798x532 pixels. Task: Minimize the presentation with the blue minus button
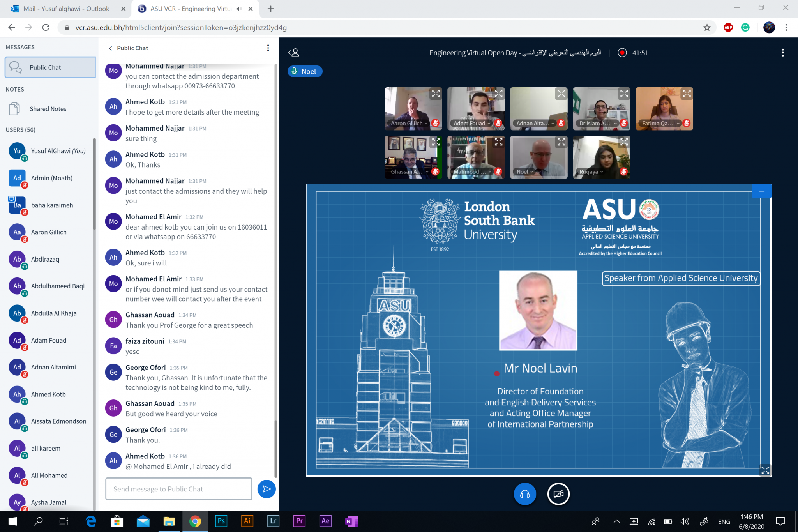click(762, 191)
